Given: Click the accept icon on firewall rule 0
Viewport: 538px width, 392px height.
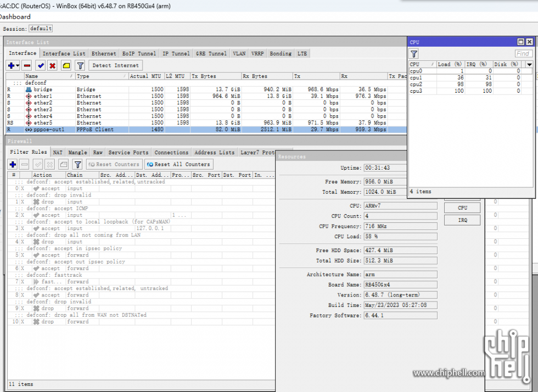Looking at the screenshot, I should 36,188.
